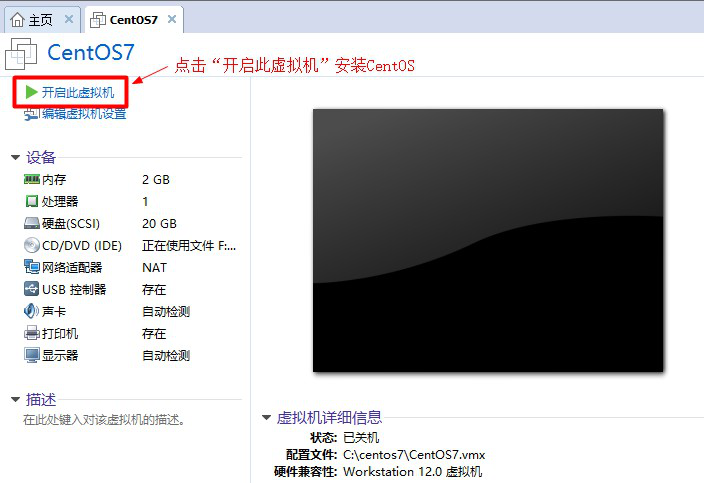This screenshot has width=704, height=483.
Task: Click the memory (内存) device icon
Action: tap(32, 180)
